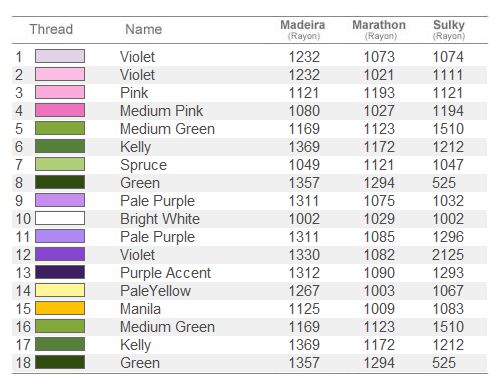Click the Kelly name in row 17

tap(136, 345)
